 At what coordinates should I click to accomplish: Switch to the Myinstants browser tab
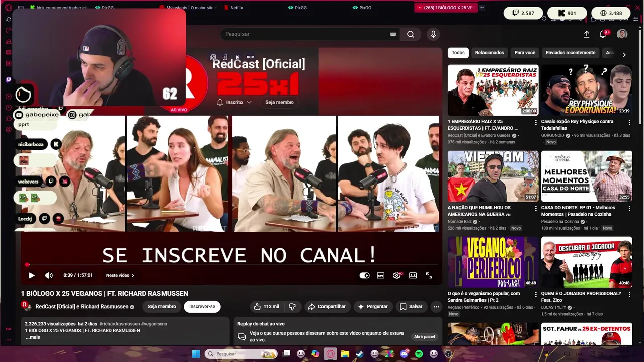tap(188, 8)
